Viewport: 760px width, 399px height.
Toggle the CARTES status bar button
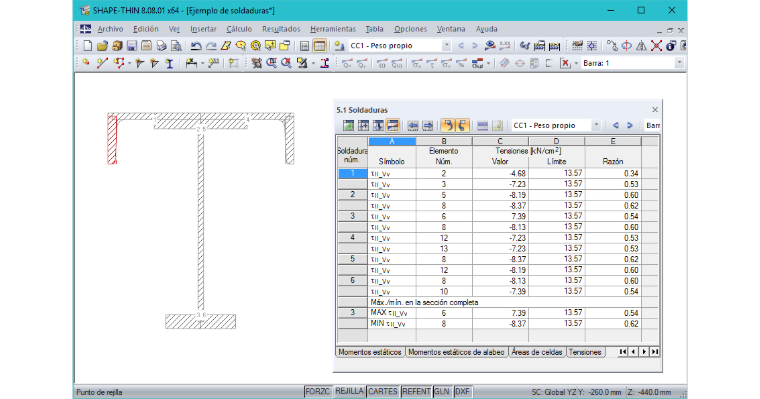pyautogui.click(x=382, y=392)
